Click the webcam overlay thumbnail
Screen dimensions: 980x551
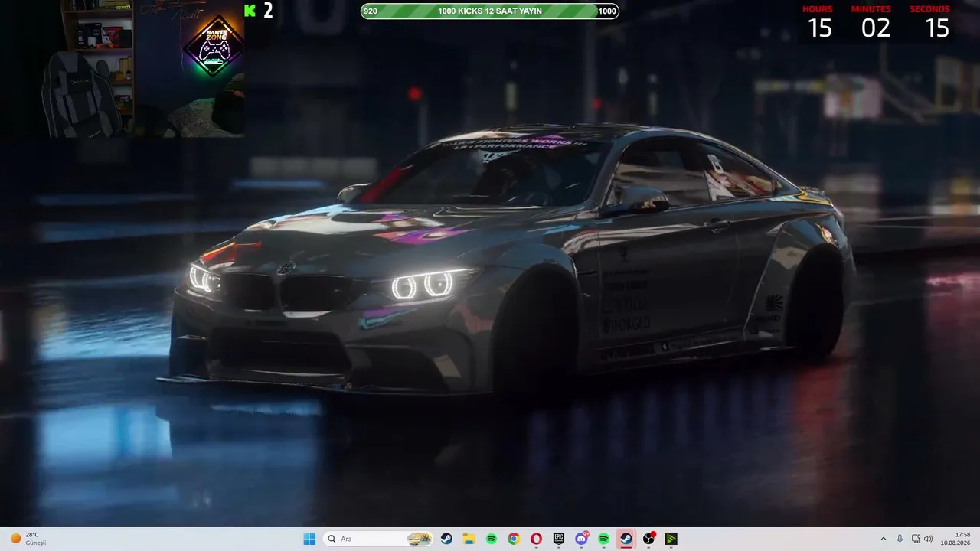[x=122, y=69]
